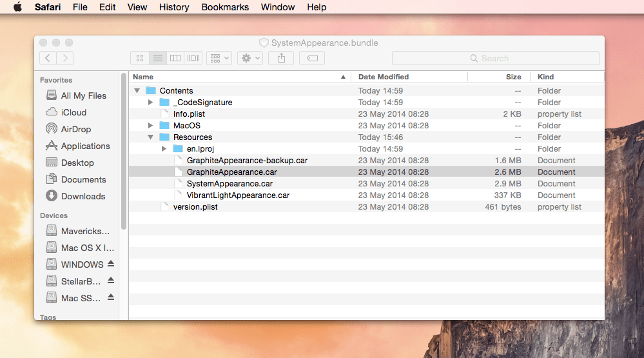Screen dimensions: 644x358
Task: Sort by Date Modified column
Action: 409,77
